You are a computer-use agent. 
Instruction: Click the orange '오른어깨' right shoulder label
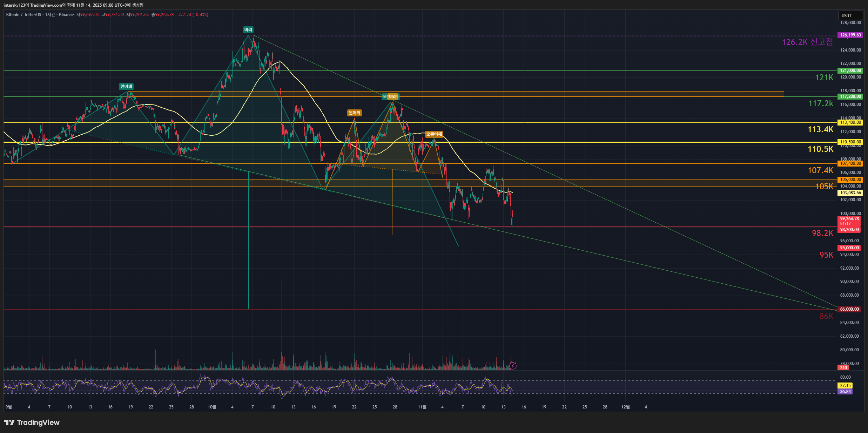tap(434, 134)
